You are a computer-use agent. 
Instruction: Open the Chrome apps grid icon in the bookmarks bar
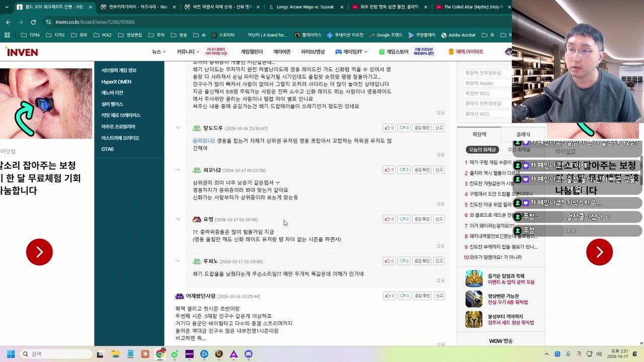7,35
